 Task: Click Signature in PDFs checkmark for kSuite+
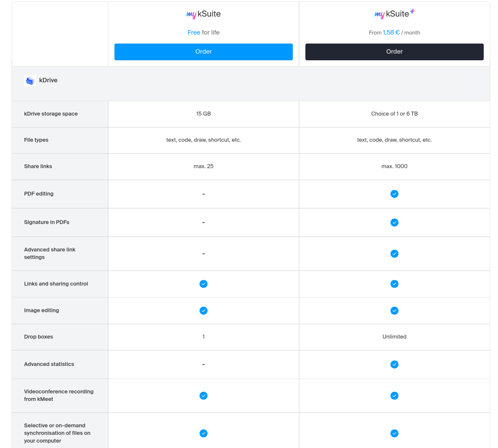[x=394, y=223]
